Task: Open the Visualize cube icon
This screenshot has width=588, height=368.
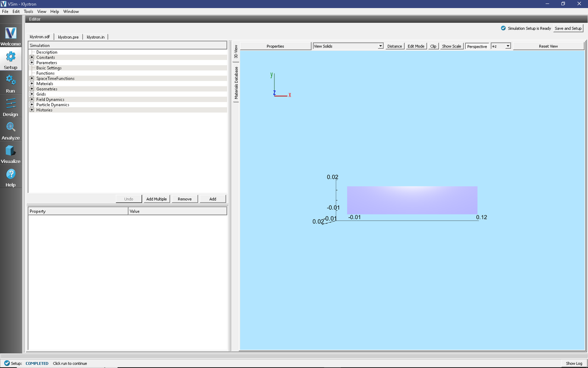Action: click(x=11, y=150)
